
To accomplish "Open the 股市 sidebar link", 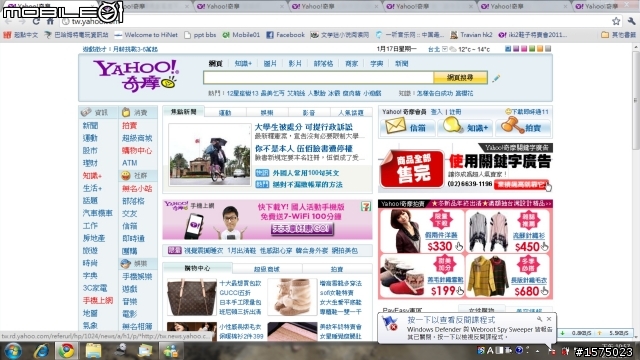I will coord(90,151).
